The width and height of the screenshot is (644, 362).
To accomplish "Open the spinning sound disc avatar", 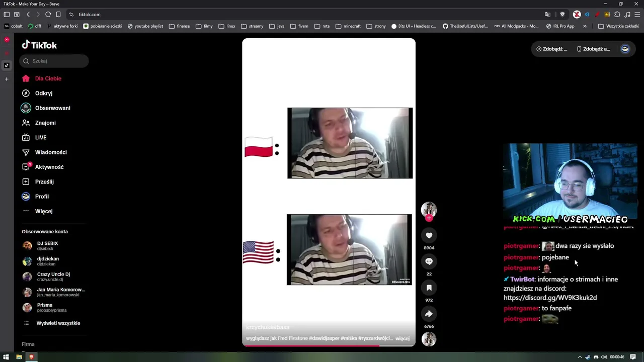I will pyautogui.click(x=429, y=339).
